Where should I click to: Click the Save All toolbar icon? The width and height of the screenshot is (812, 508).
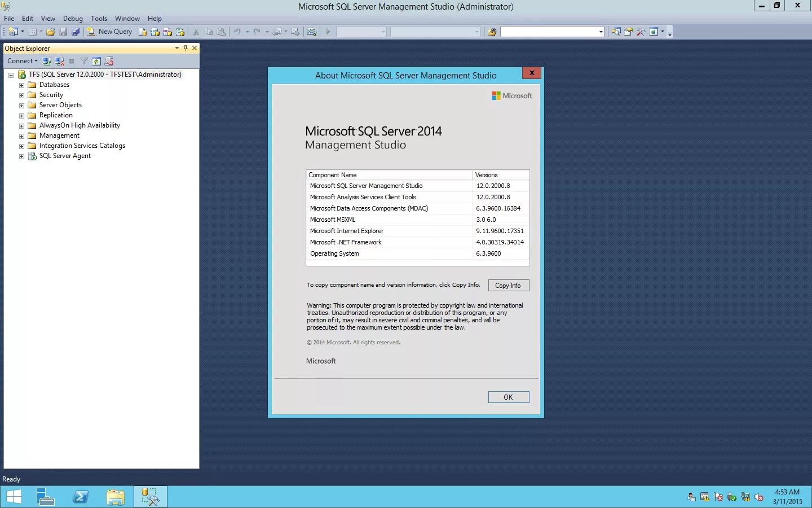[x=76, y=32]
